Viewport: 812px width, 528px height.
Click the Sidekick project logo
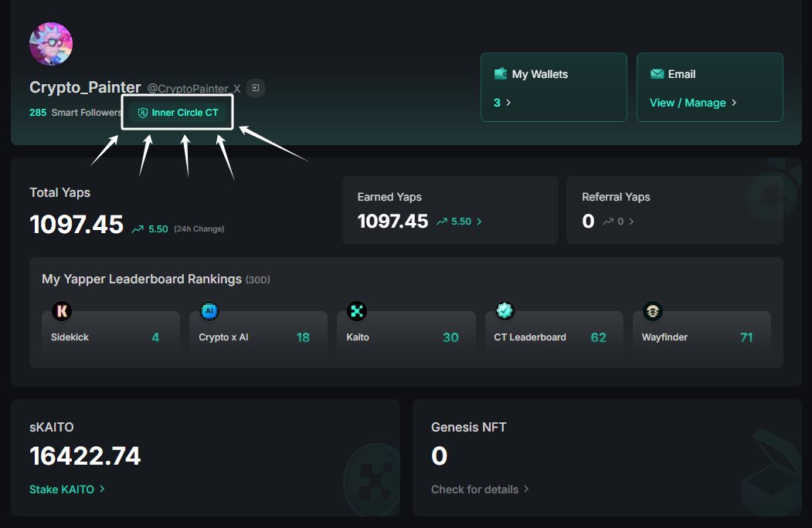tap(62, 310)
